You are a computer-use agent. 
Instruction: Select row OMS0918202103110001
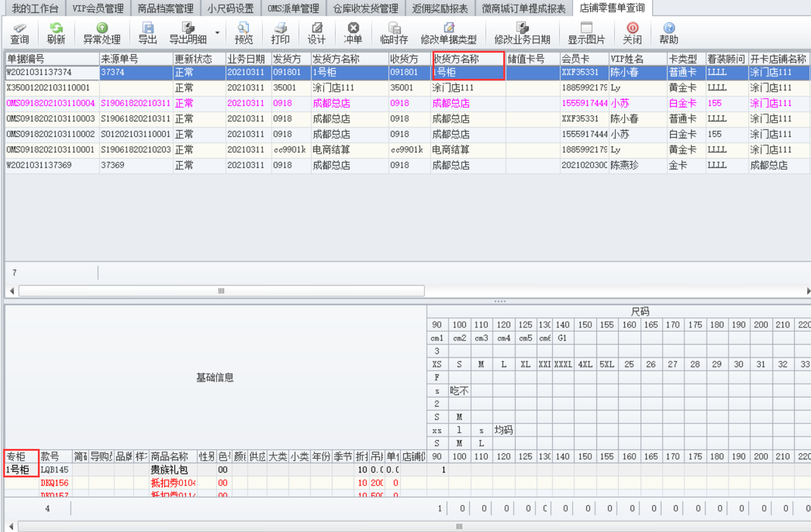408,150
